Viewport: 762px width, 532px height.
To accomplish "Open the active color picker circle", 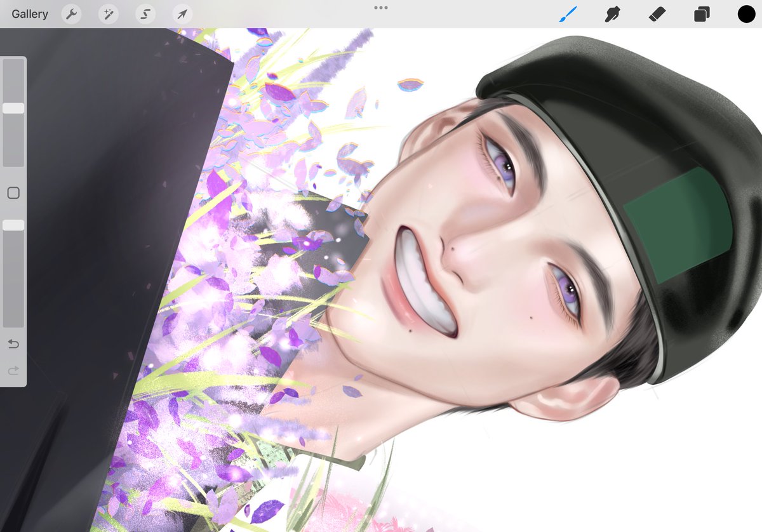I will point(746,14).
